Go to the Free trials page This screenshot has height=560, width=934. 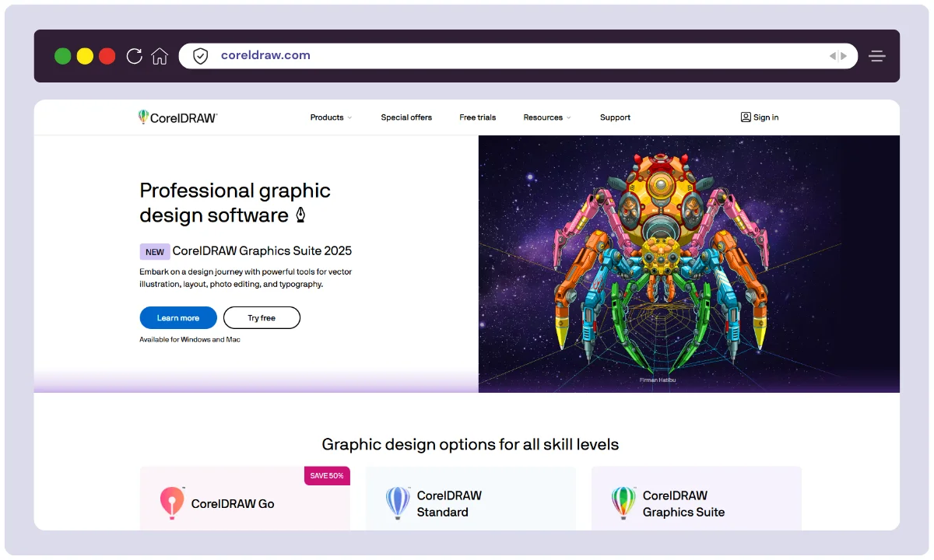[477, 117]
